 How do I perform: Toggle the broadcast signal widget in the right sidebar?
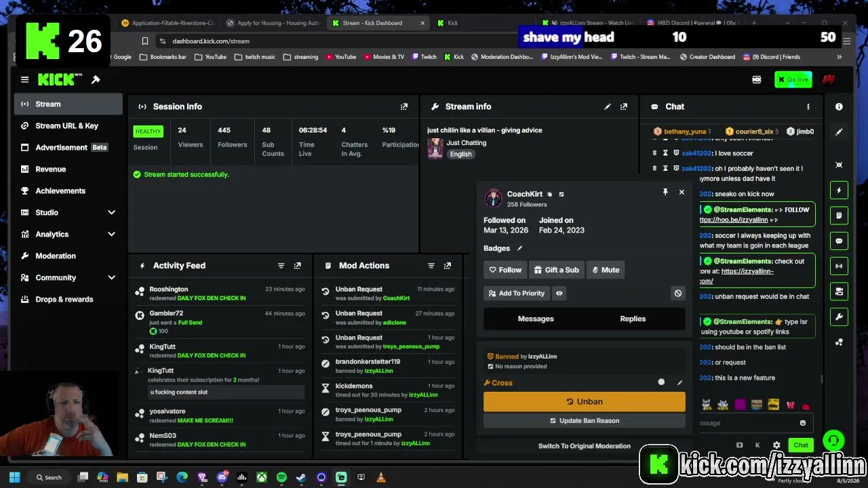pyautogui.click(x=839, y=266)
